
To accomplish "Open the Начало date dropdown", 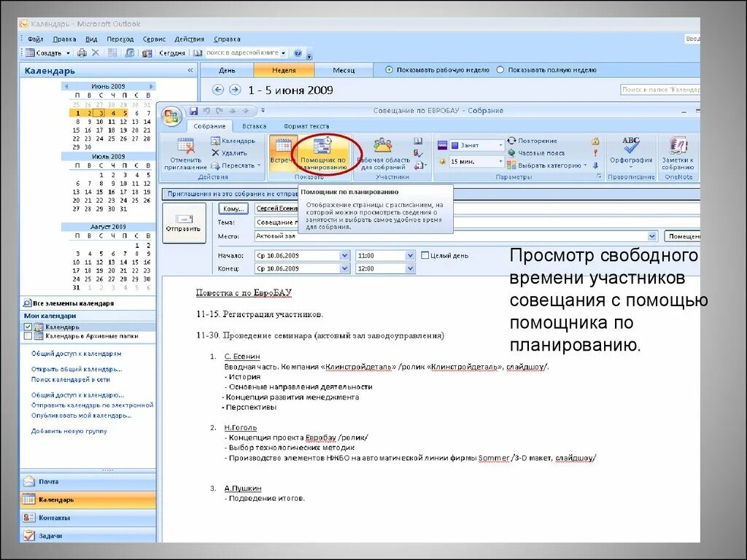I will (x=344, y=256).
